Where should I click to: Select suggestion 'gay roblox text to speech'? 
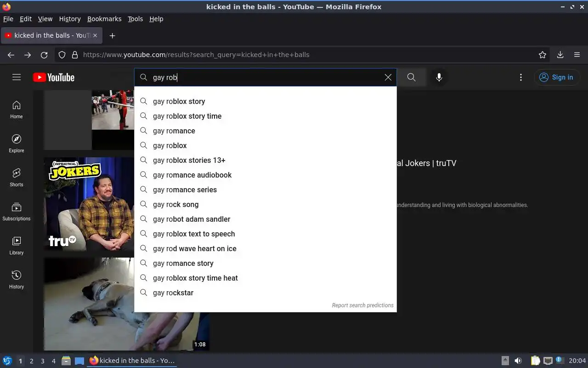point(266,234)
